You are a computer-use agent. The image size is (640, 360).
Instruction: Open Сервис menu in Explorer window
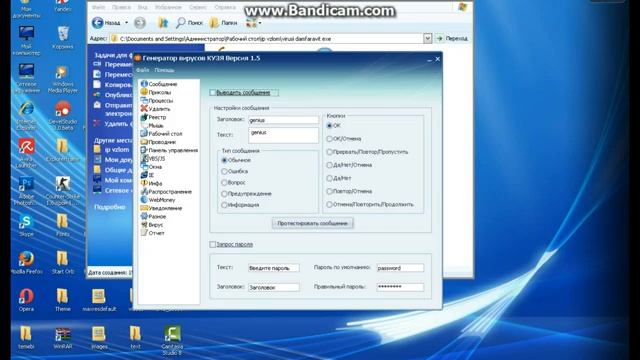198,7
